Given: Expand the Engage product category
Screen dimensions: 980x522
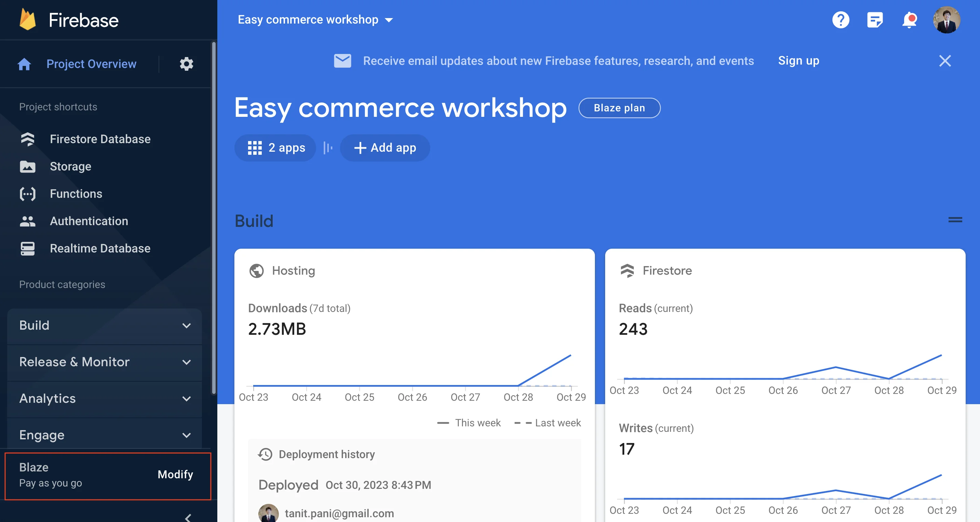Looking at the screenshot, I should (104, 435).
